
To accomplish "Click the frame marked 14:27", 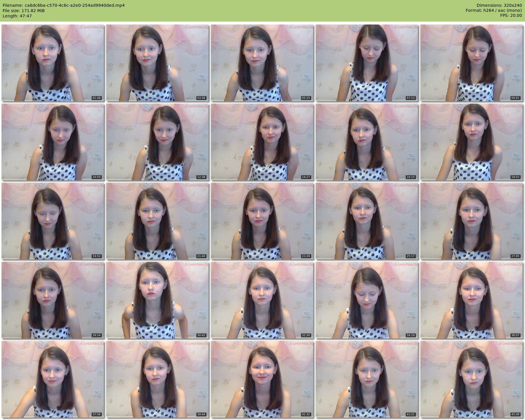I will point(262,142).
